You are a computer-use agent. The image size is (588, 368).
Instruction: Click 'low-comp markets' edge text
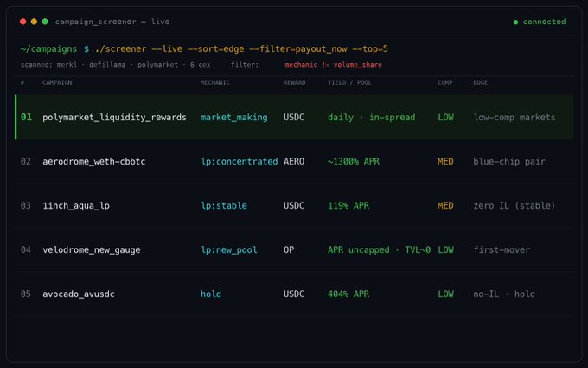[514, 118]
